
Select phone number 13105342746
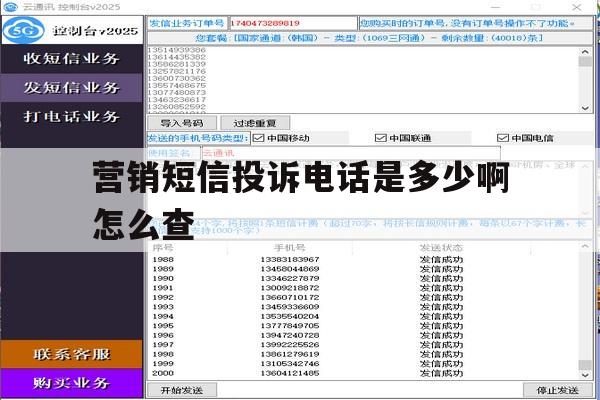(x=290, y=364)
